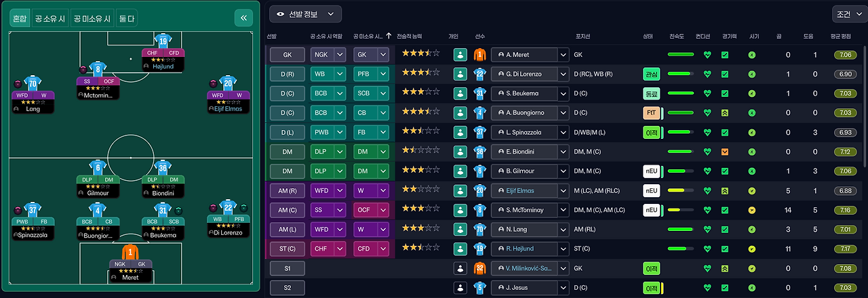
Task: Click Gilmour's number 6 shirt on pitch
Action: pyautogui.click(x=98, y=168)
